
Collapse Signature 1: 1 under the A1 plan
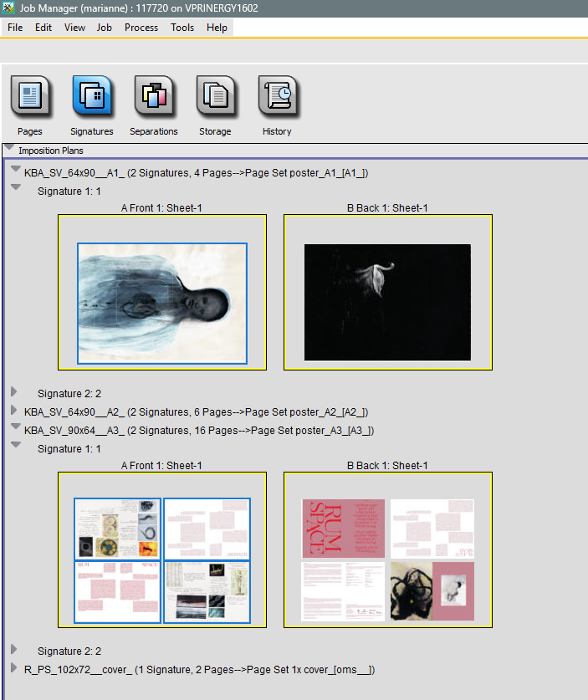pos(16,187)
